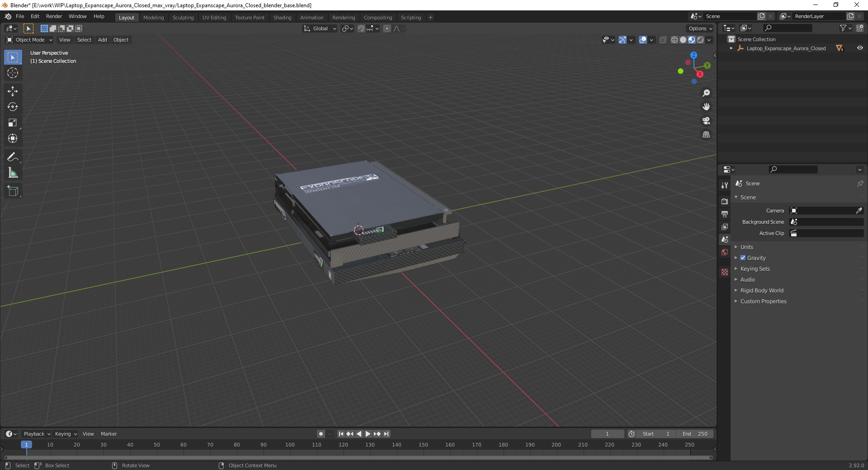Open the Options dropdown
The image size is (868, 470).
pos(700,28)
